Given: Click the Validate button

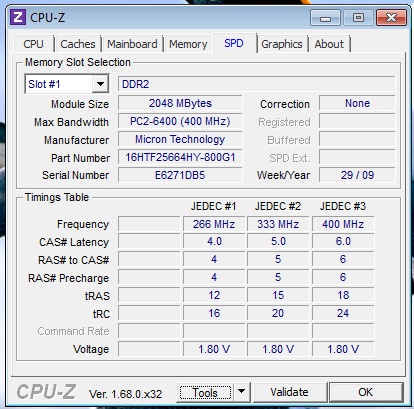Looking at the screenshot, I should pyautogui.click(x=289, y=392).
